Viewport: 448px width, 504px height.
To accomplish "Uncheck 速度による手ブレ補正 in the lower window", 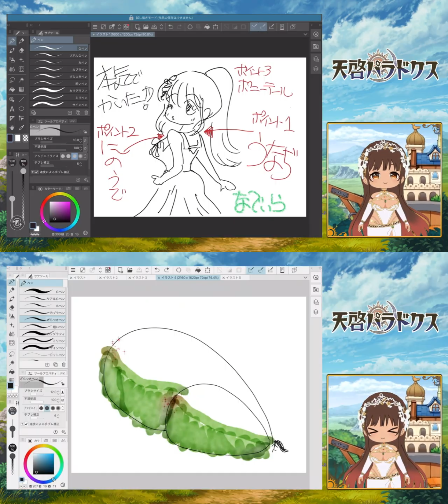I will 26,424.
